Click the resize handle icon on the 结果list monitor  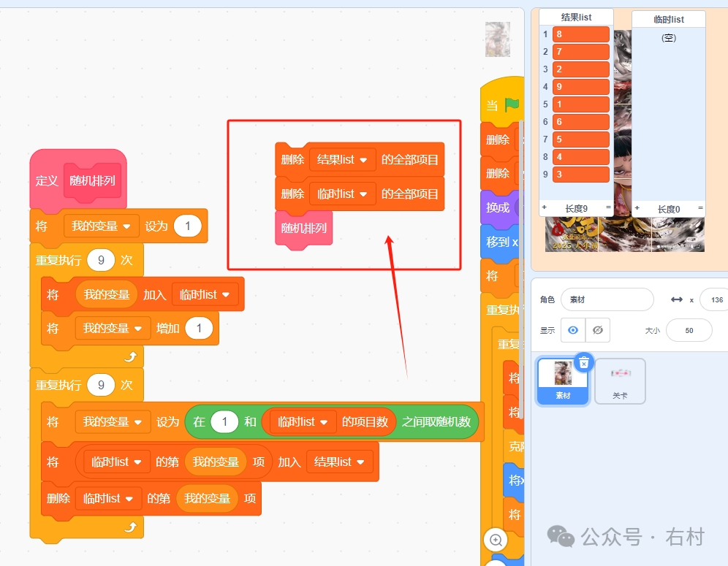pyautogui.click(x=607, y=208)
